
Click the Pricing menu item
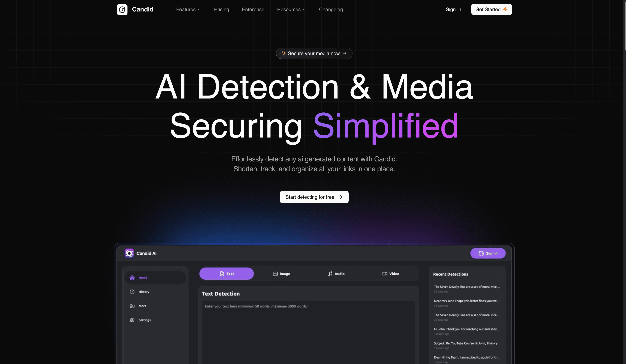click(221, 10)
